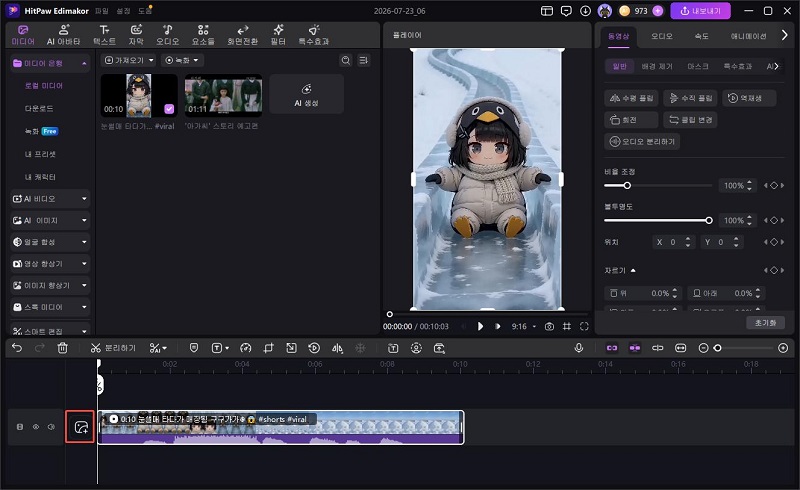
Task: Click the undo arrow in timeline toolbar
Action: tap(17, 348)
